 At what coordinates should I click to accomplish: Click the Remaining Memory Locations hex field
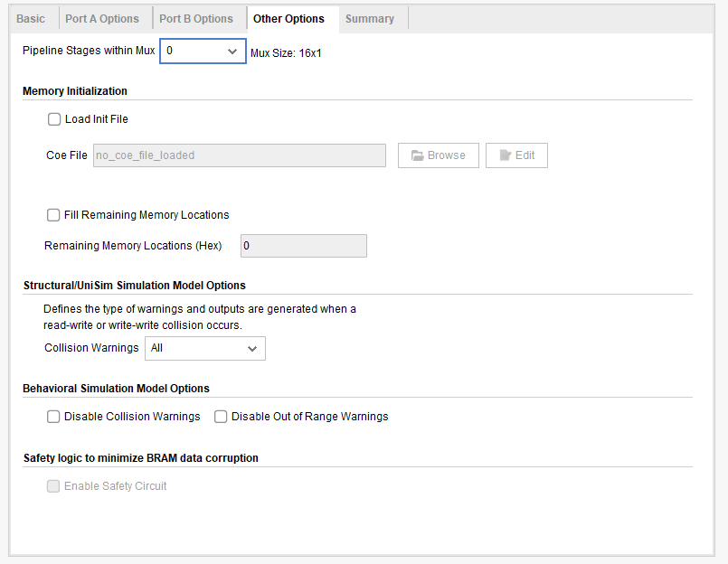coord(303,246)
